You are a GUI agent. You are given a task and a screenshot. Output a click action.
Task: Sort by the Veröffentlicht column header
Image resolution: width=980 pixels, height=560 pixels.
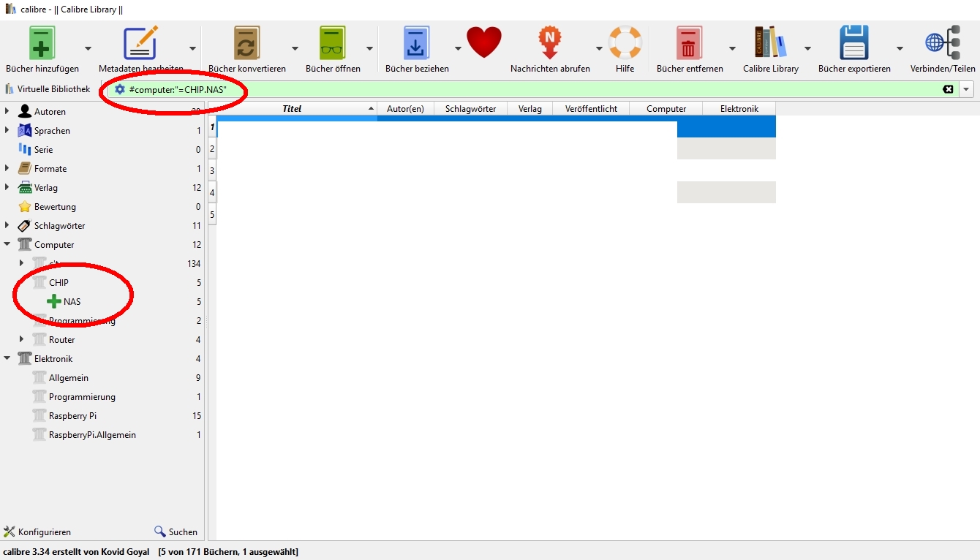pyautogui.click(x=592, y=108)
